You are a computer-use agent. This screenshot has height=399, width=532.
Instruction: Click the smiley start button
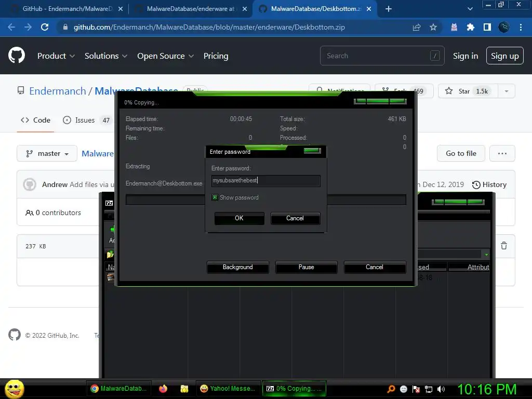(15, 389)
